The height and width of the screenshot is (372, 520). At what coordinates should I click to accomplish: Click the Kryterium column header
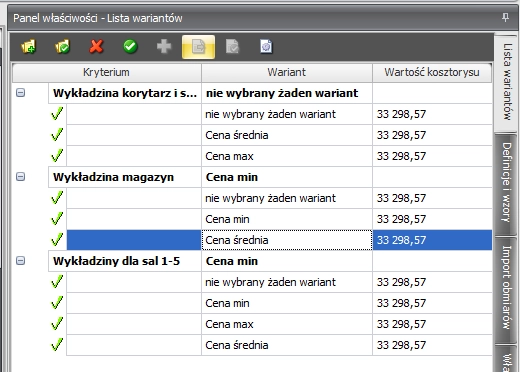pos(107,72)
